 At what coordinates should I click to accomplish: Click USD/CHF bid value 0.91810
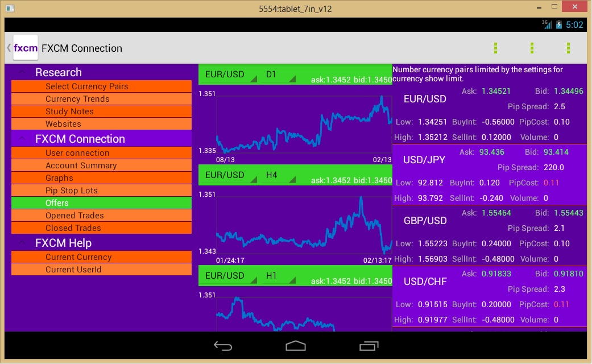click(x=569, y=274)
